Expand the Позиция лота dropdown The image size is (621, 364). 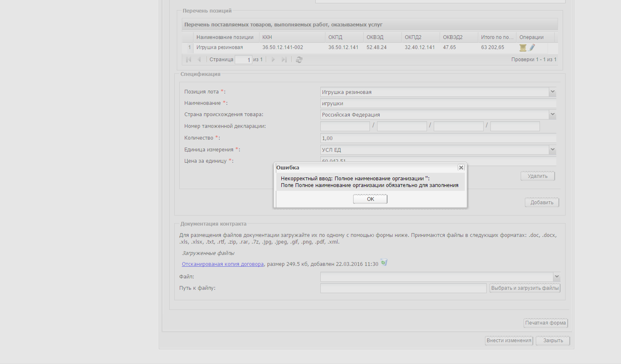[x=553, y=92]
